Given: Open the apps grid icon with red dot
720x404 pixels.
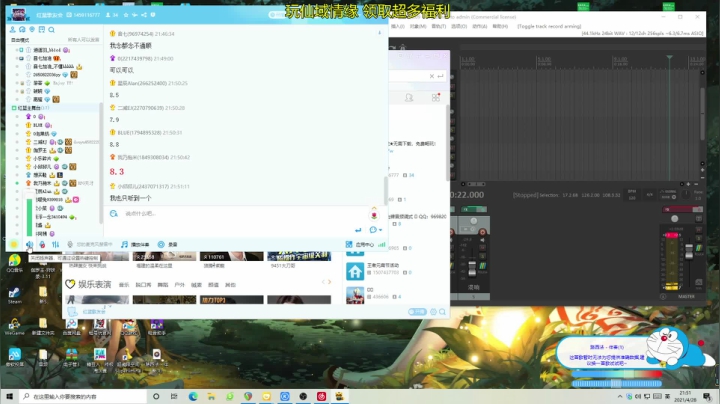Looking at the screenshot, I should pos(436,97).
